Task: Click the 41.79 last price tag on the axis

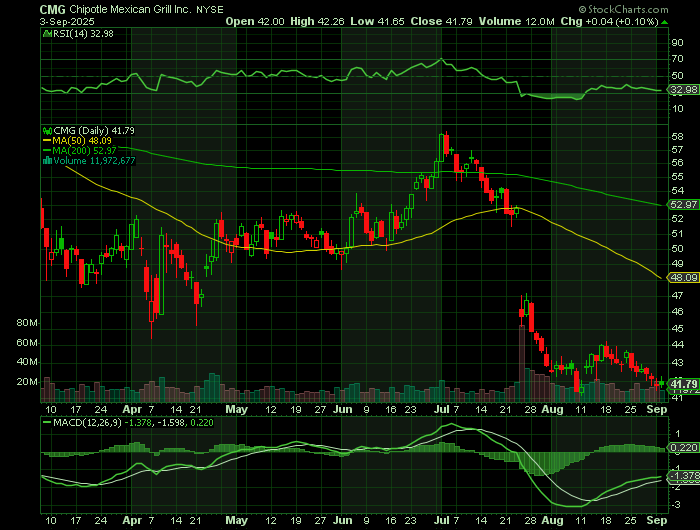Action: coord(684,384)
